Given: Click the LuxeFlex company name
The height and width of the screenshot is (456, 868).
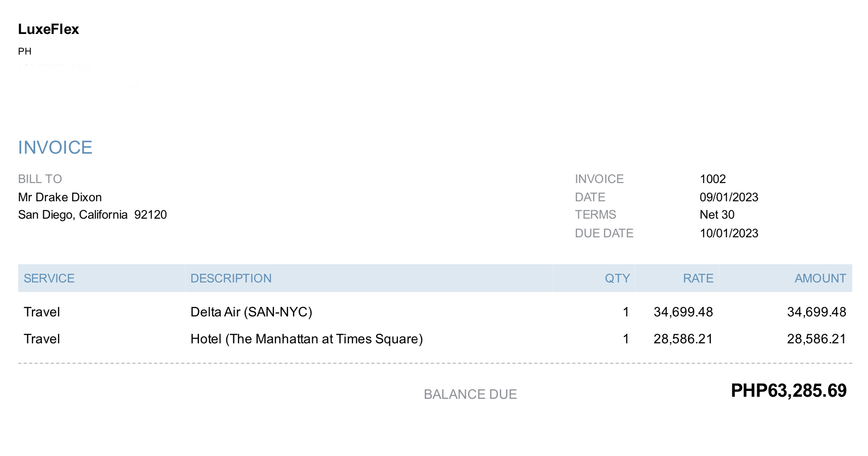Looking at the screenshot, I should pyautogui.click(x=48, y=29).
